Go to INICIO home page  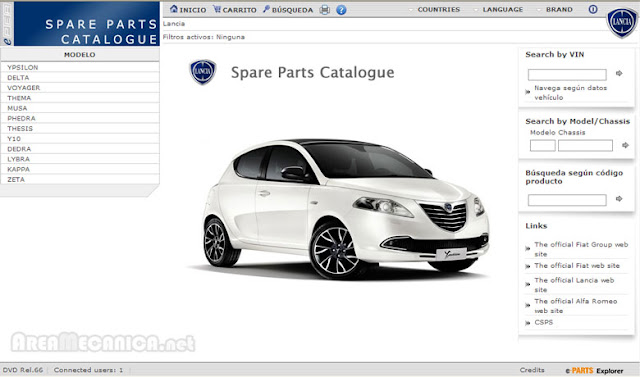[188, 9]
